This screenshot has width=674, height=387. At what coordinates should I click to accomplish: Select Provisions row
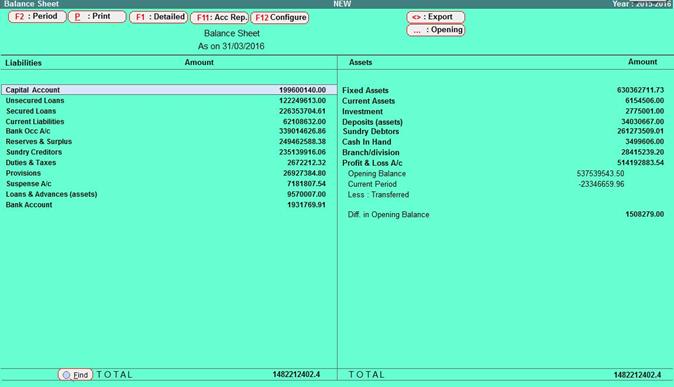point(169,173)
